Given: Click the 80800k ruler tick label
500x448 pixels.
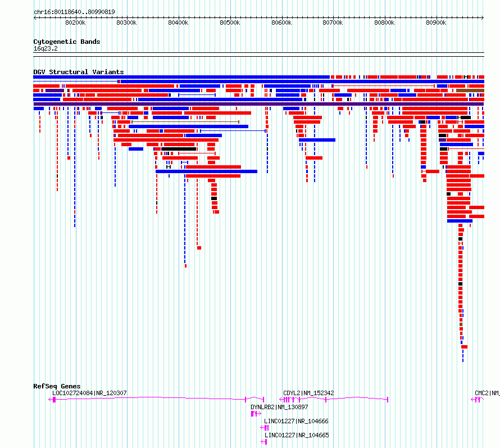Looking at the screenshot, I should 384,22.
